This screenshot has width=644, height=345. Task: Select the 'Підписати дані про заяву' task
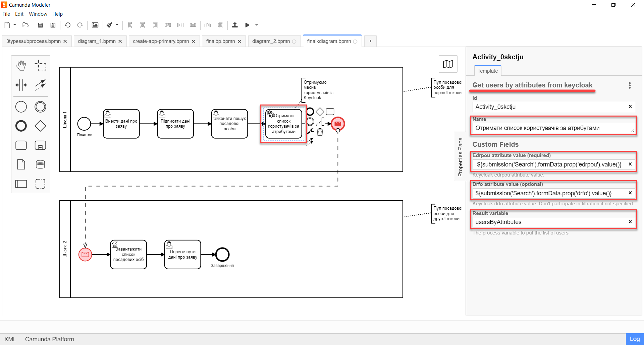[x=175, y=124]
